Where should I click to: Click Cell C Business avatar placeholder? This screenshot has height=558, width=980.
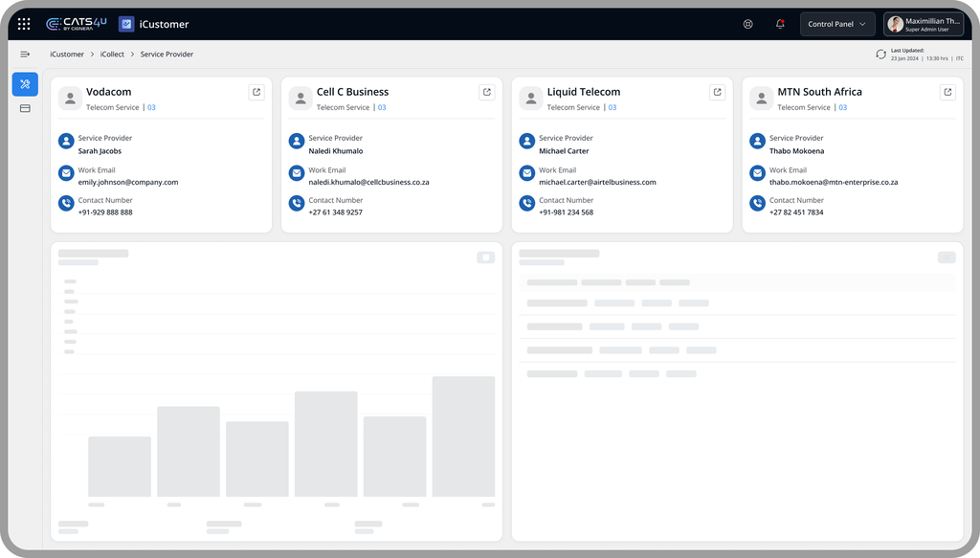(301, 98)
